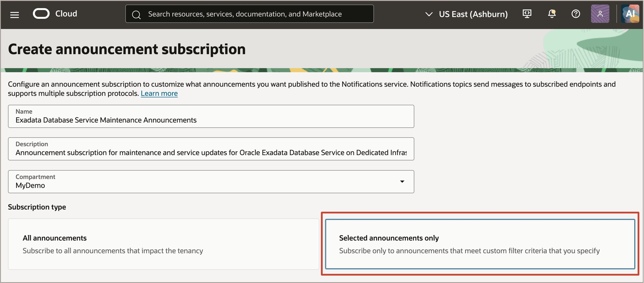Open the Developer tools Cloud Shell icon

[x=527, y=14]
